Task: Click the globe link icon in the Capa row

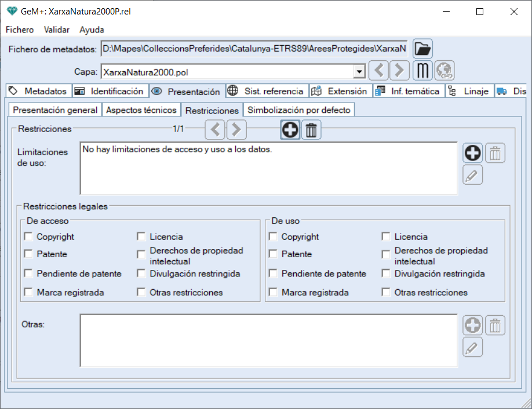Action: pos(444,71)
